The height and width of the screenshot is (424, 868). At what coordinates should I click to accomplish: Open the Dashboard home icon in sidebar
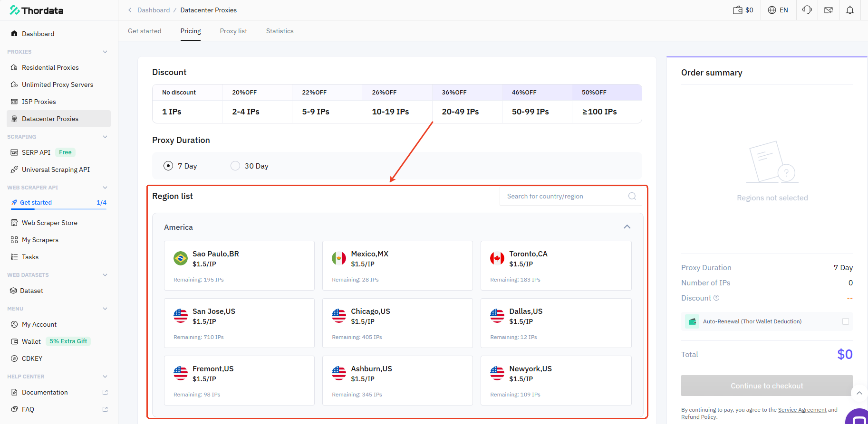coord(14,34)
